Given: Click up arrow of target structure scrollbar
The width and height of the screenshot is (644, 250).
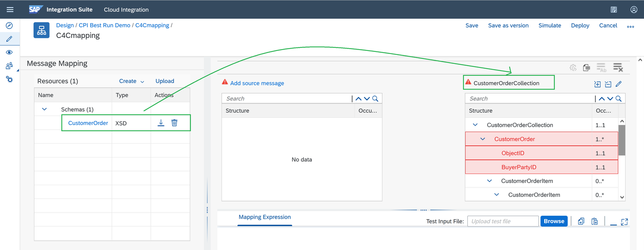Looking at the screenshot, I should point(622,121).
